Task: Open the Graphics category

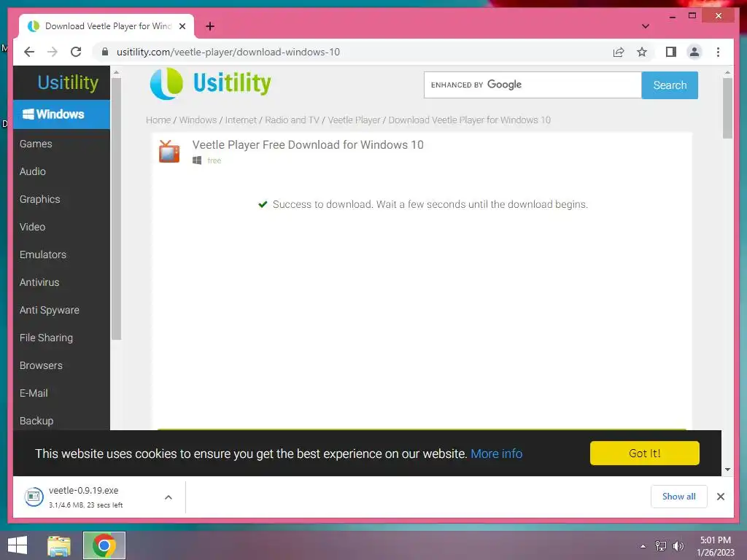Action: [39, 199]
